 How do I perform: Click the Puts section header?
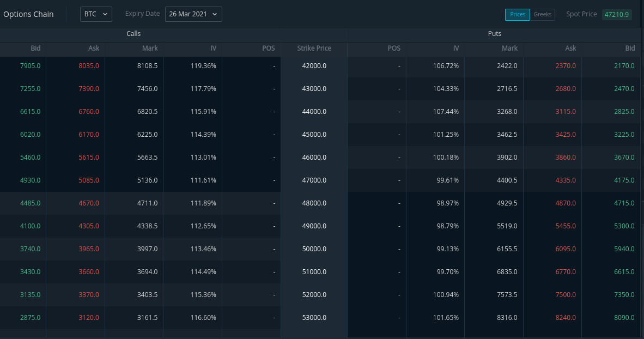(x=495, y=34)
